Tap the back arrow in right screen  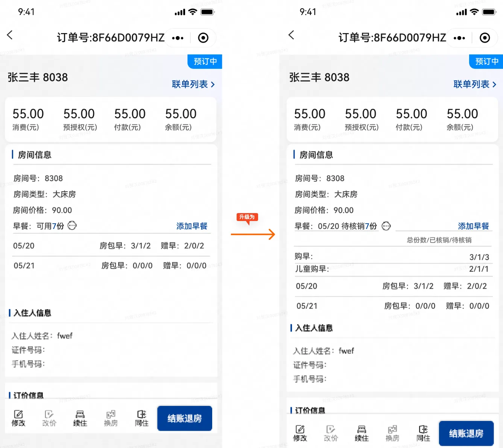click(x=291, y=35)
